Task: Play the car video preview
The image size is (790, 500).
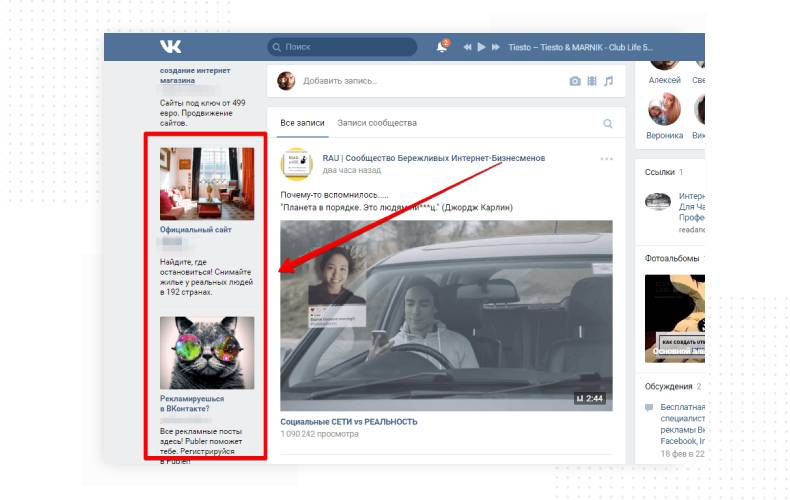Action: click(446, 316)
